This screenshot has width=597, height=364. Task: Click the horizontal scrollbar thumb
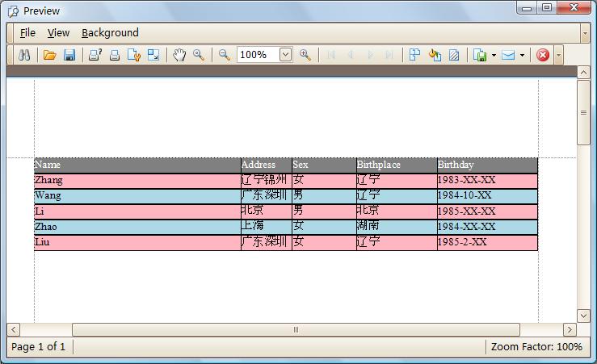pyautogui.click(x=296, y=329)
